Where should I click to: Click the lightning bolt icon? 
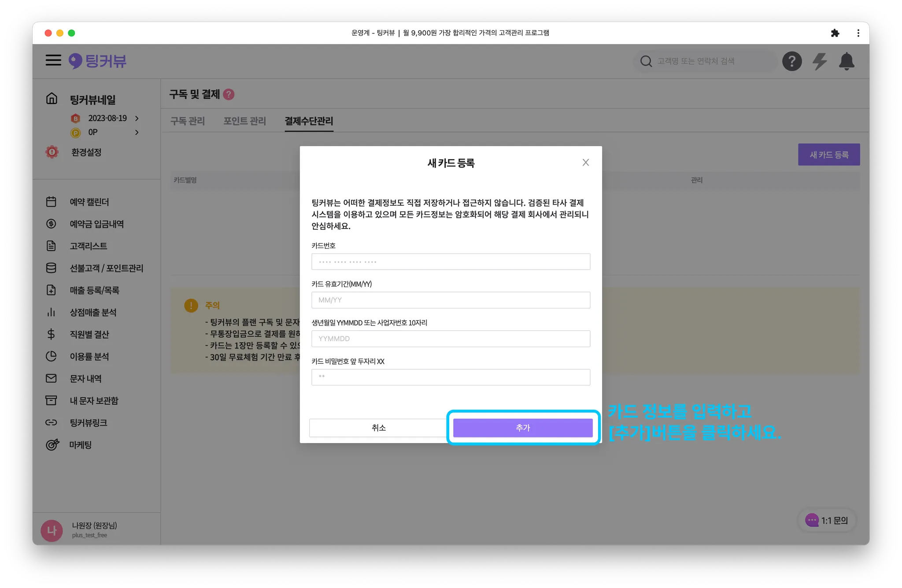[x=819, y=61]
